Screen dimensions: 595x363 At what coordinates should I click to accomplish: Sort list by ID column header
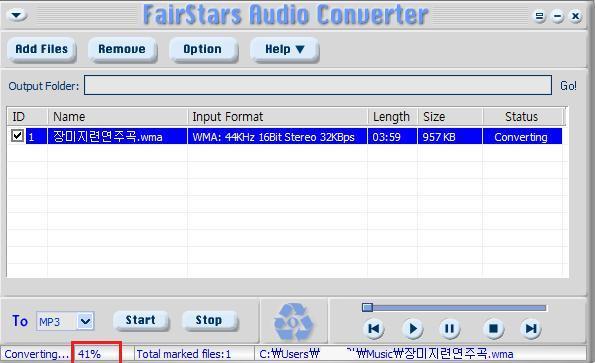(27, 116)
